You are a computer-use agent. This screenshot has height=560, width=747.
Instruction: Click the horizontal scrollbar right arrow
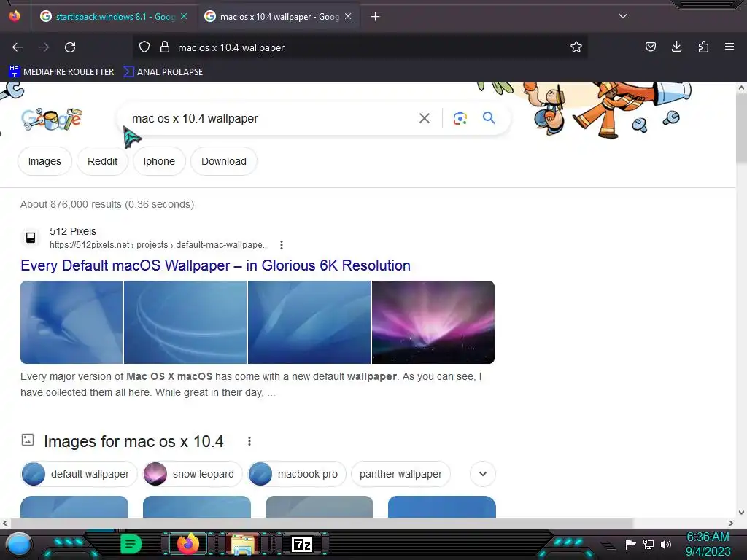coord(731,523)
